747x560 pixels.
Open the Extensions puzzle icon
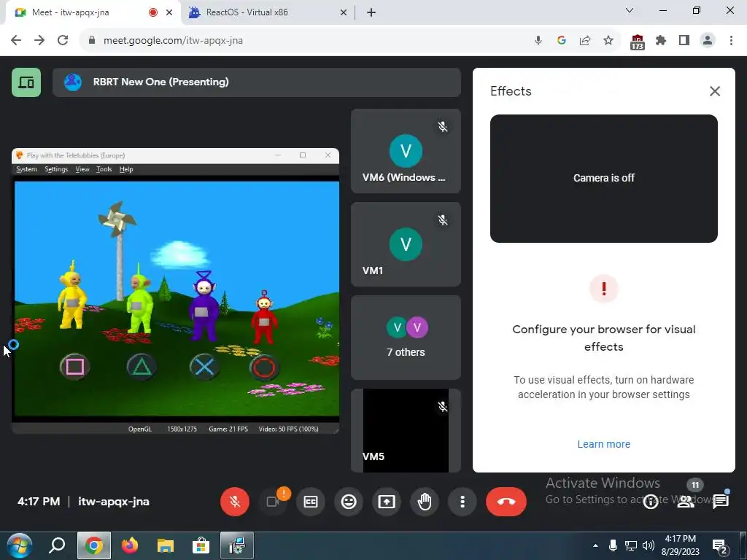click(x=661, y=41)
